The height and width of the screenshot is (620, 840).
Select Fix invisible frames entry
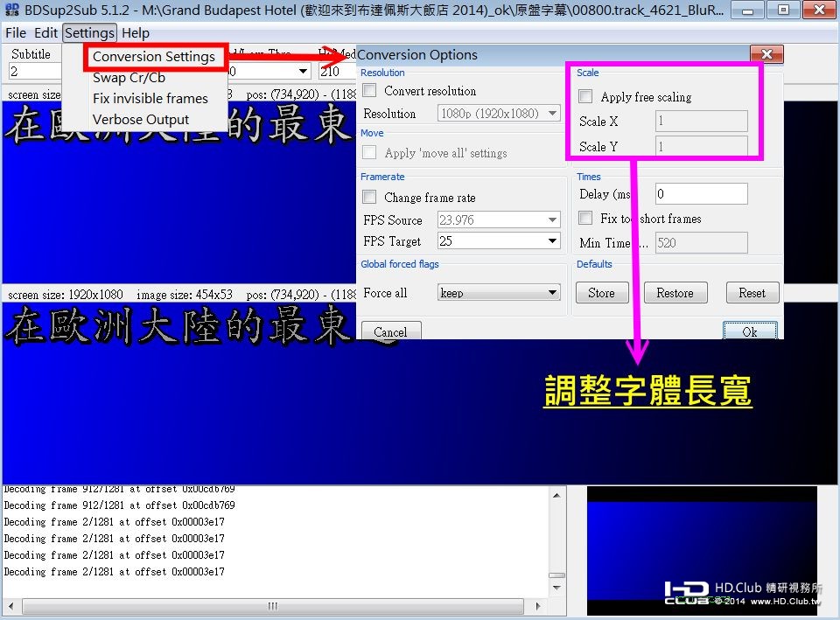(150, 99)
